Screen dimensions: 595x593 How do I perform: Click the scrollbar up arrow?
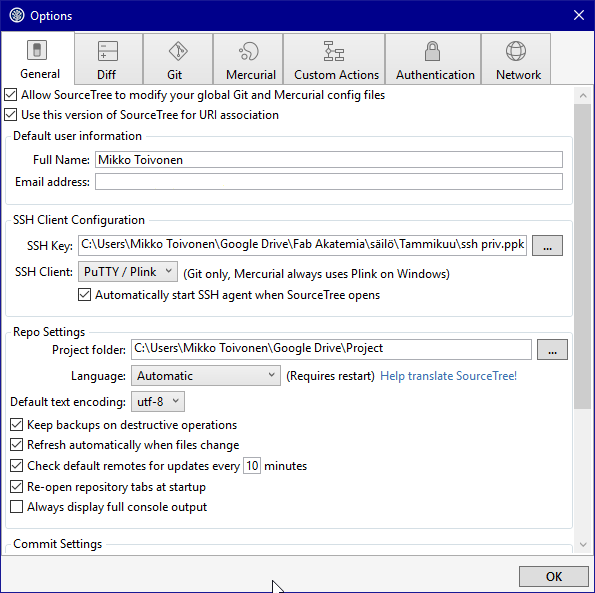(584, 95)
